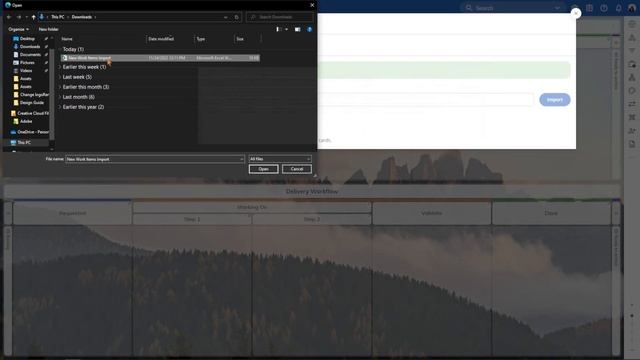The width and height of the screenshot is (640, 360).
Task: Click the sliders settings icon in sidebar
Action: pos(632,104)
